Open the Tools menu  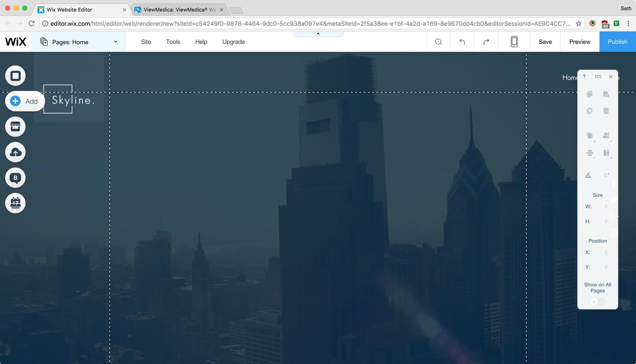click(173, 42)
